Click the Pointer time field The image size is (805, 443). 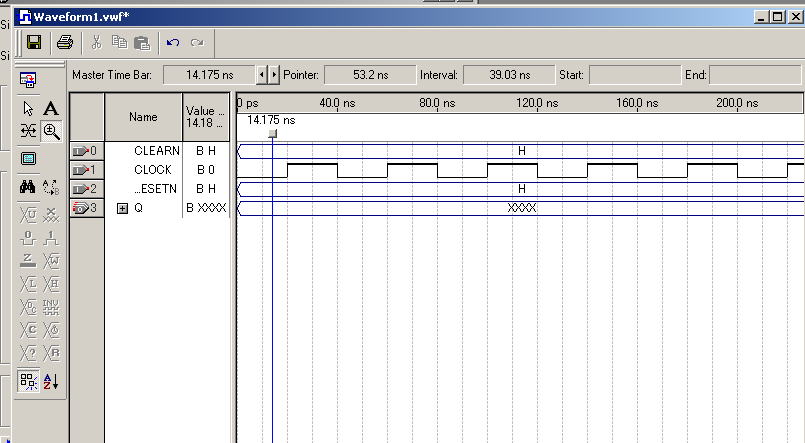370,75
